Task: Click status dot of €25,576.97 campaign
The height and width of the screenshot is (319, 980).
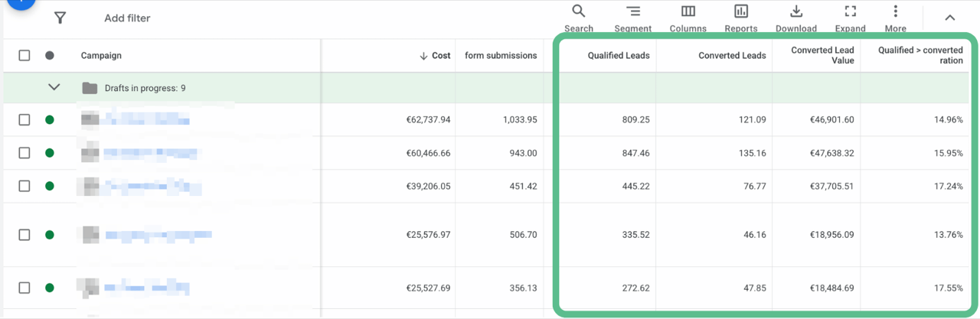Action: pos(50,235)
